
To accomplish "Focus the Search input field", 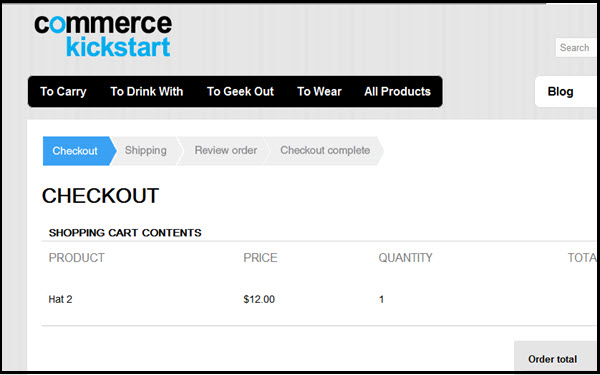I will point(576,48).
